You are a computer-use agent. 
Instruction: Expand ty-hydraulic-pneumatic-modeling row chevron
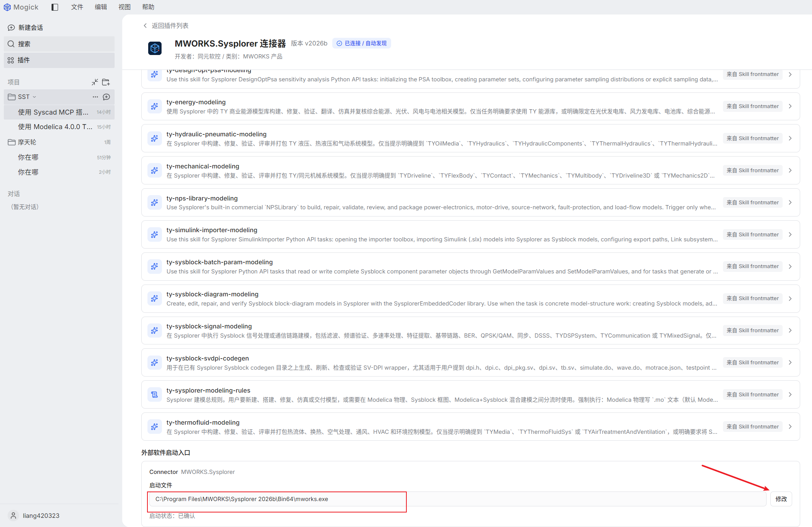790,138
